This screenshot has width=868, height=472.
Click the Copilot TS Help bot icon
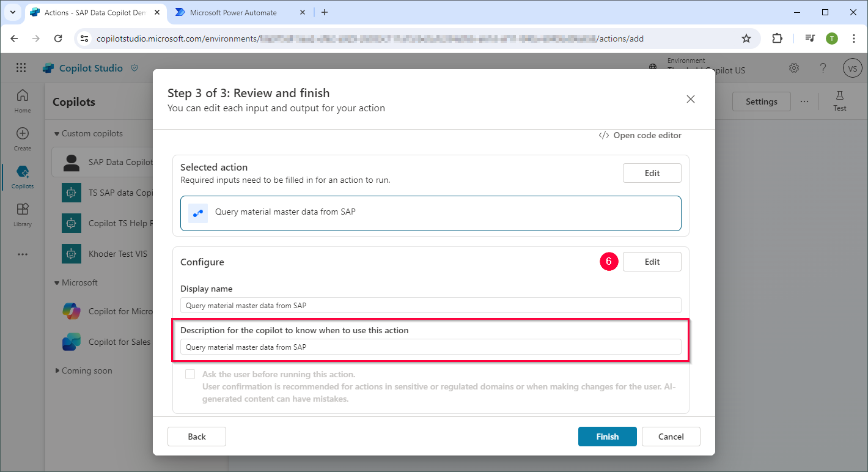[x=72, y=223]
